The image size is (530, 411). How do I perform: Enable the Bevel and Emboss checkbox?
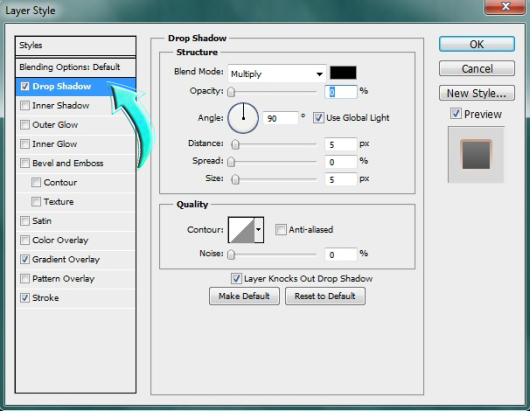pyautogui.click(x=25, y=163)
